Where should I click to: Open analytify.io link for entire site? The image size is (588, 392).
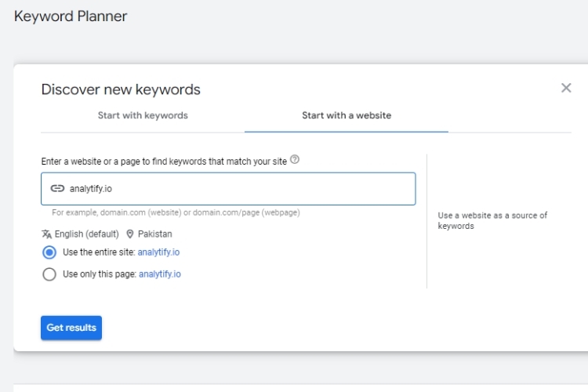click(x=158, y=252)
